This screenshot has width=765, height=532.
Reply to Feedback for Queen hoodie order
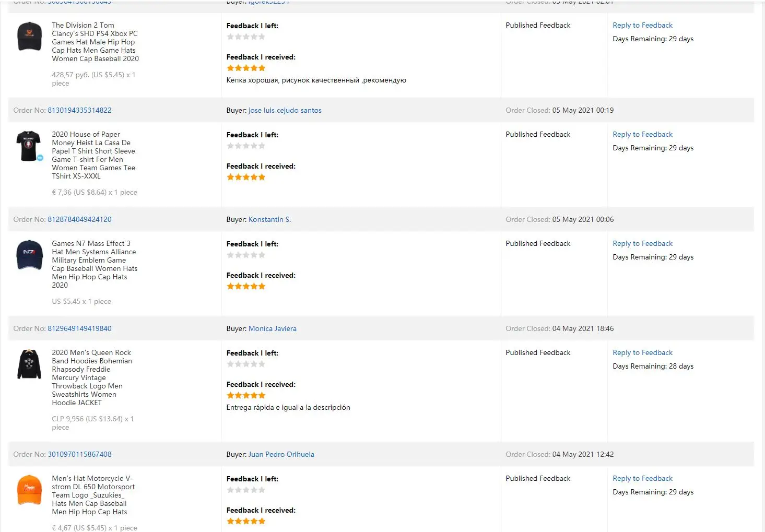coord(642,352)
